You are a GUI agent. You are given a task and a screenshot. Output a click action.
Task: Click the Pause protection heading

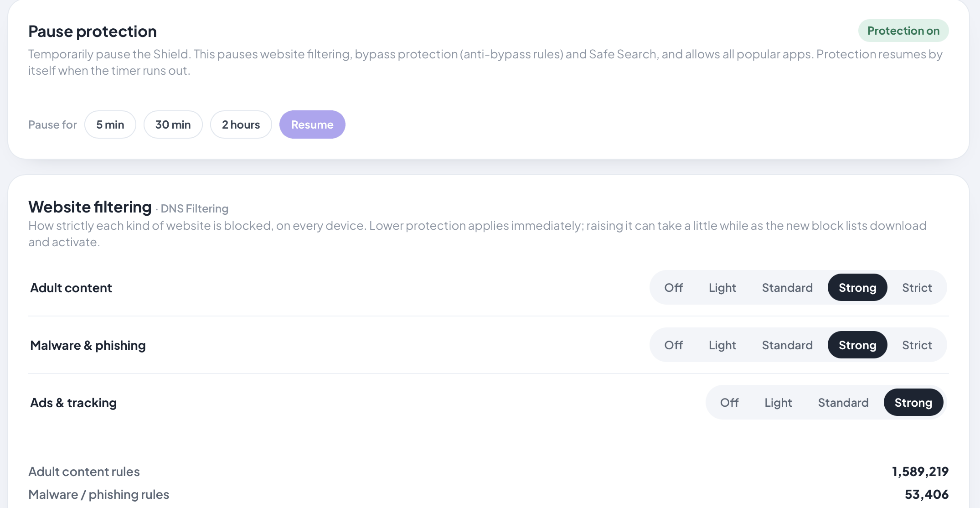pos(93,31)
